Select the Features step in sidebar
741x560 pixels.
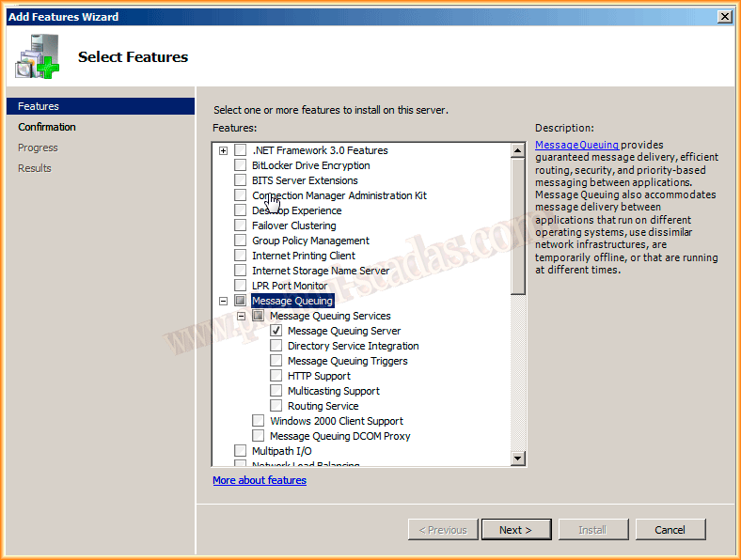click(39, 106)
